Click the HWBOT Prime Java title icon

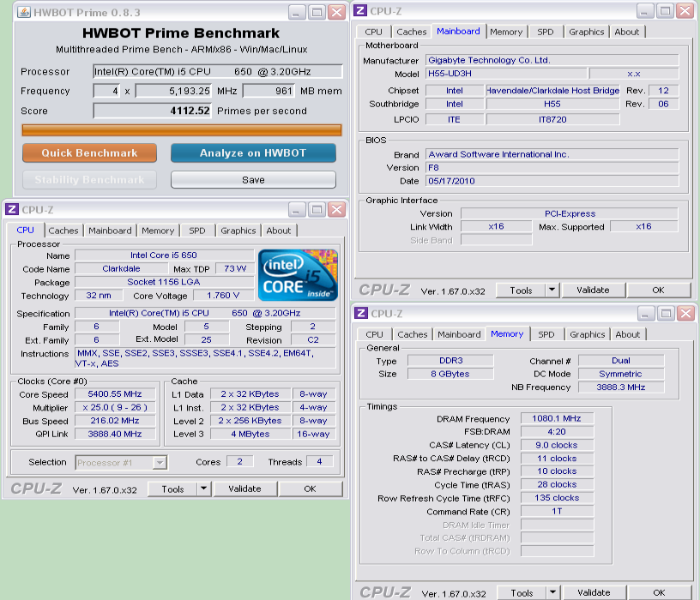click(24, 12)
